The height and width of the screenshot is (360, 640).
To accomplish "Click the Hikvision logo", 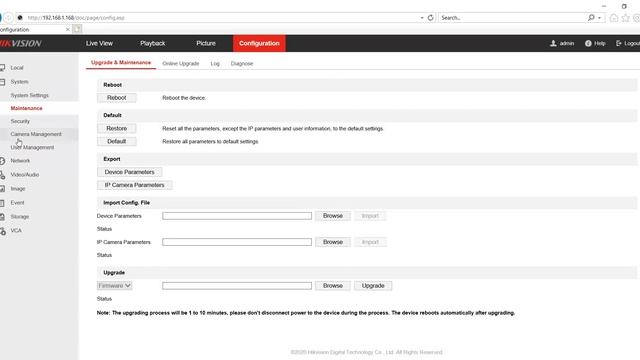I will (20, 43).
